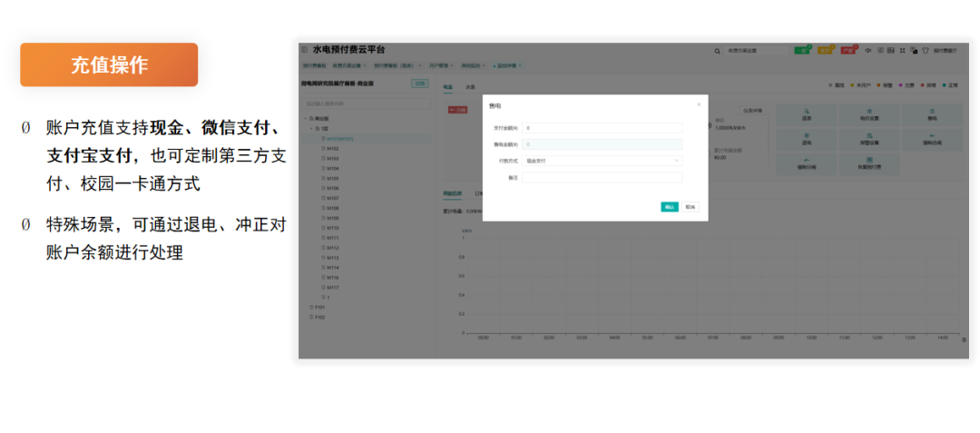Click the 备注 remarks input field
Image resolution: width=980 pixels, height=433 pixels.
(602, 178)
